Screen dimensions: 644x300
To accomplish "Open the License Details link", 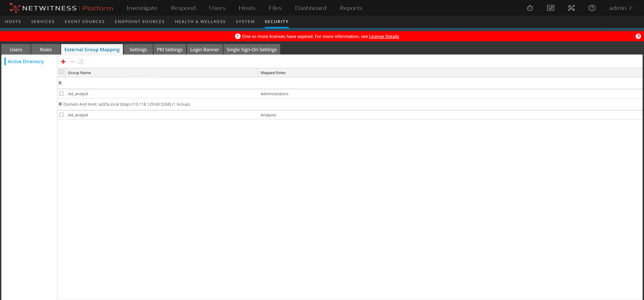I will coord(384,36).
